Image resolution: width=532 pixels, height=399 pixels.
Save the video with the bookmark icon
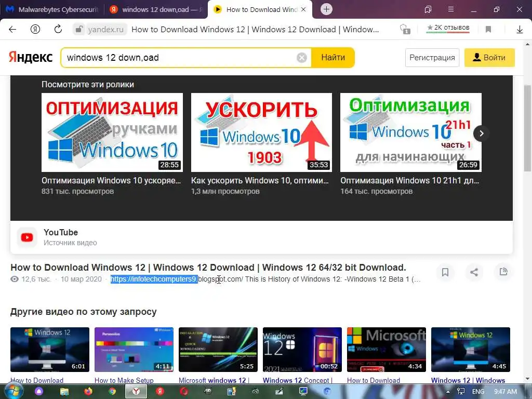445,272
